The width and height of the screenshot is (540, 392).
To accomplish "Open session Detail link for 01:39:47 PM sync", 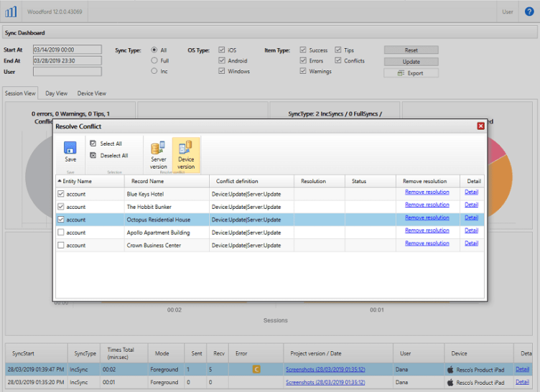I will 522,369.
